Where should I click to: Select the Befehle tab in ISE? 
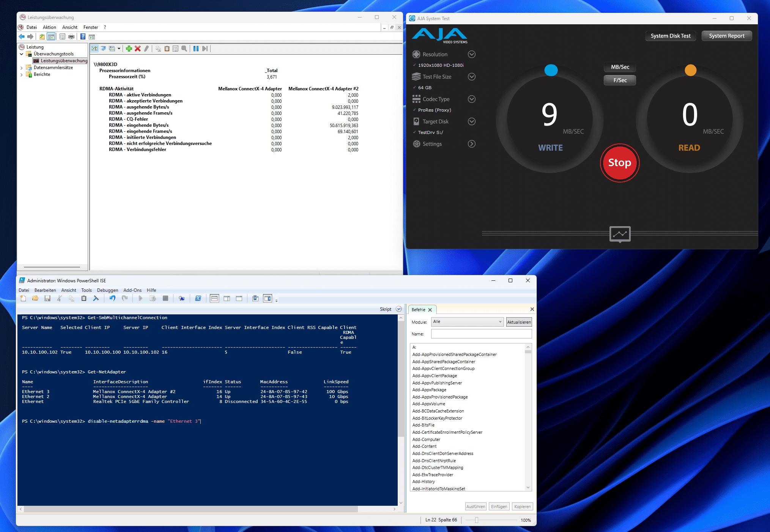(419, 310)
